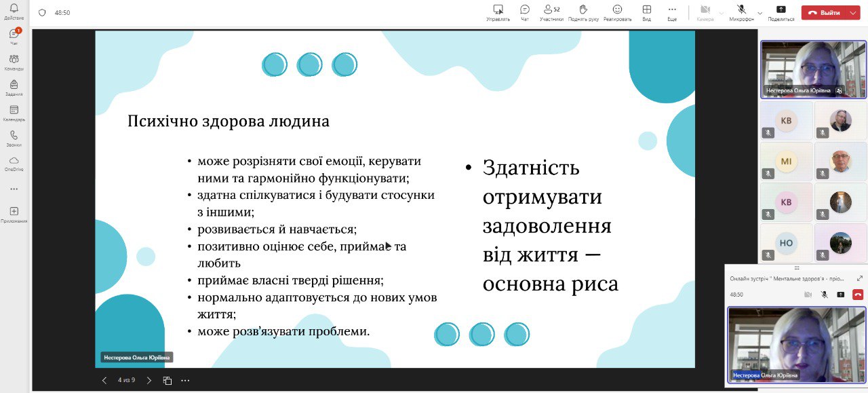Open the Calendar in the left sidebar
This screenshot has height=393, width=868.
14,113
